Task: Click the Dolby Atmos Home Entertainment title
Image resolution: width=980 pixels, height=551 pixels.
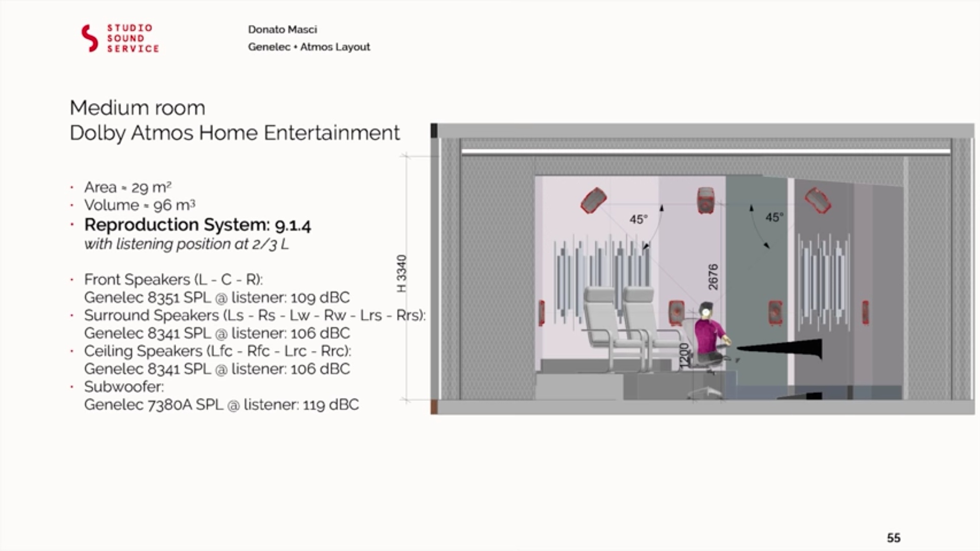Action: (x=234, y=133)
